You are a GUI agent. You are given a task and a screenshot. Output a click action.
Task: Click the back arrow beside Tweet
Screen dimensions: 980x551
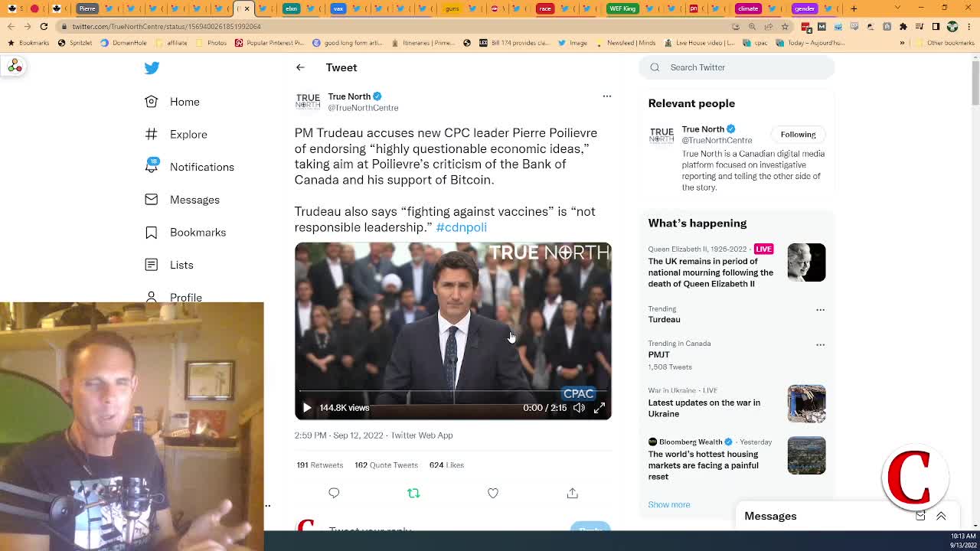pos(300,67)
